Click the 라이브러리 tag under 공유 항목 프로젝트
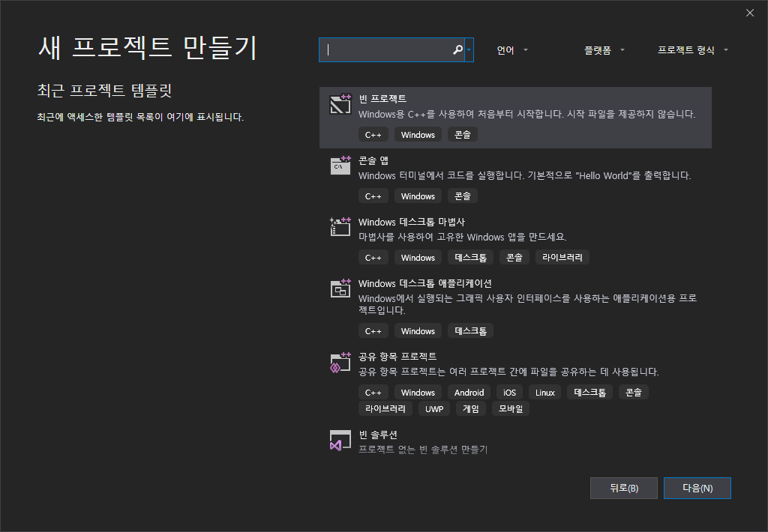The height and width of the screenshot is (532, 768). click(x=385, y=408)
